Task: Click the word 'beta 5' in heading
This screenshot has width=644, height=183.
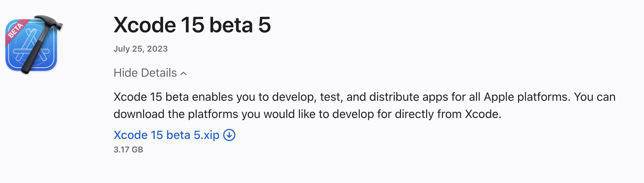Action: click(240, 25)
